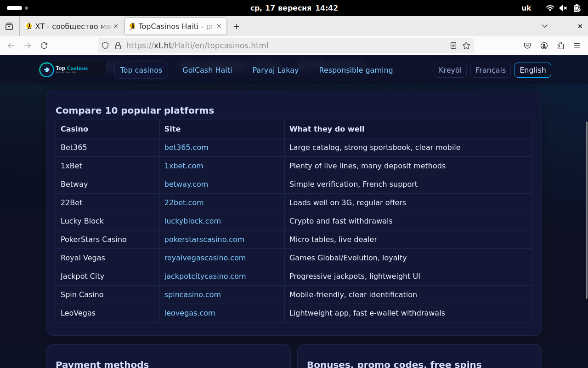Screen dimensions: 588x368
Task: Open the tracking protection shield icon
Action: click(x=105, y=46)
